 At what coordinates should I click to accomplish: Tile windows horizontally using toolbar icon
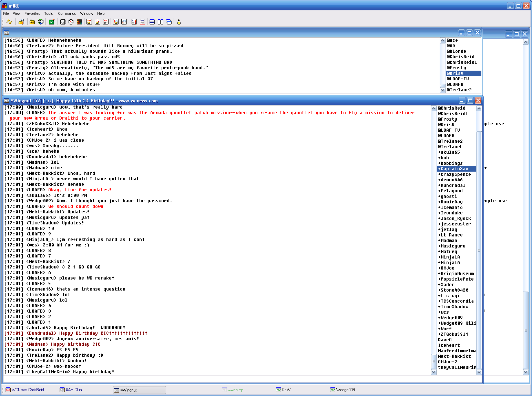[x=152, y=22]
